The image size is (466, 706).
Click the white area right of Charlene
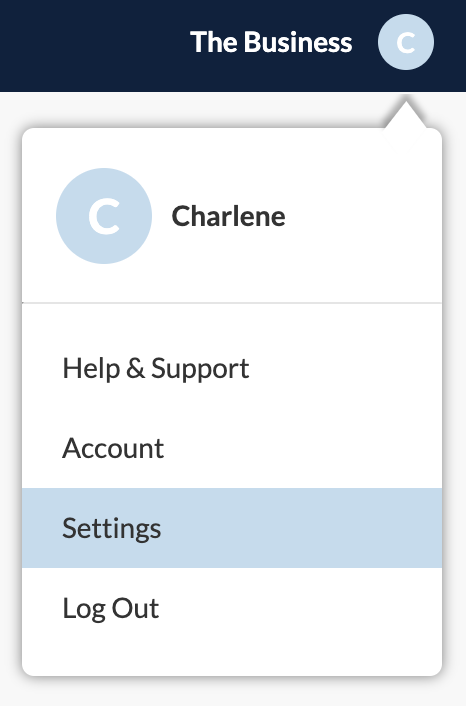click(360, 216)
